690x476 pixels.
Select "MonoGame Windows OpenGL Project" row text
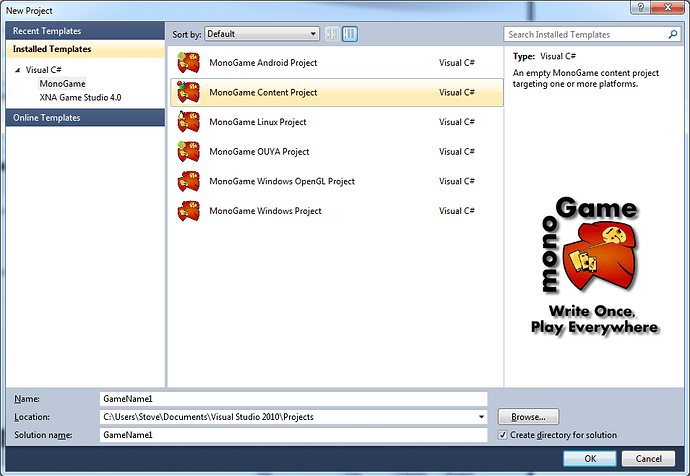[282, 181]
